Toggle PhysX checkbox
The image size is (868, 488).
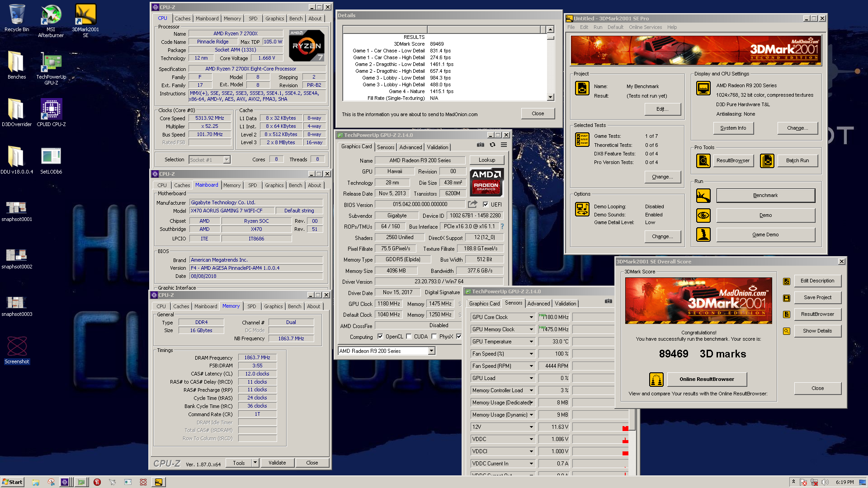coord(434,337)
